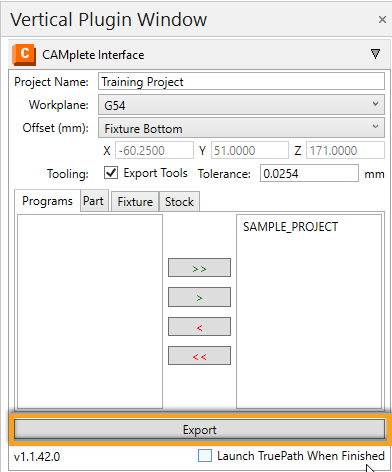Move all programs right with >> button

click(199, 268)
